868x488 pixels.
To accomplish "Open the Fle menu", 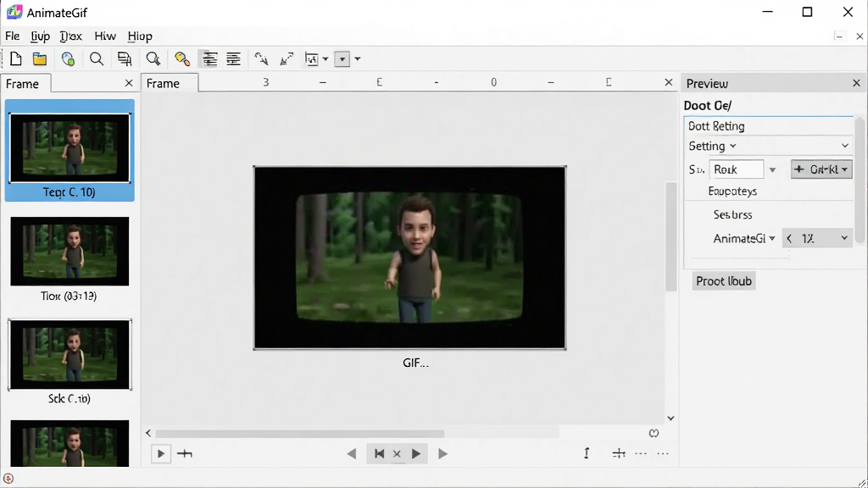I will point(12,36).
